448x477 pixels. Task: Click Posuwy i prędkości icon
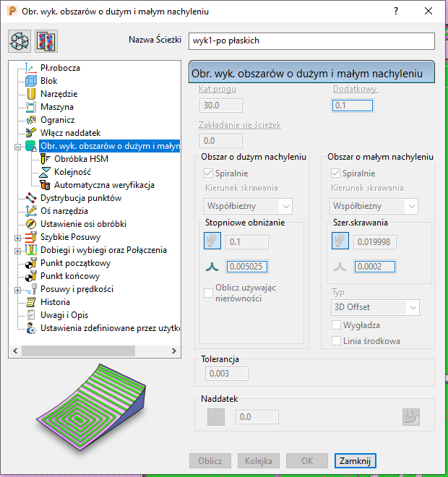click(31, 289)
